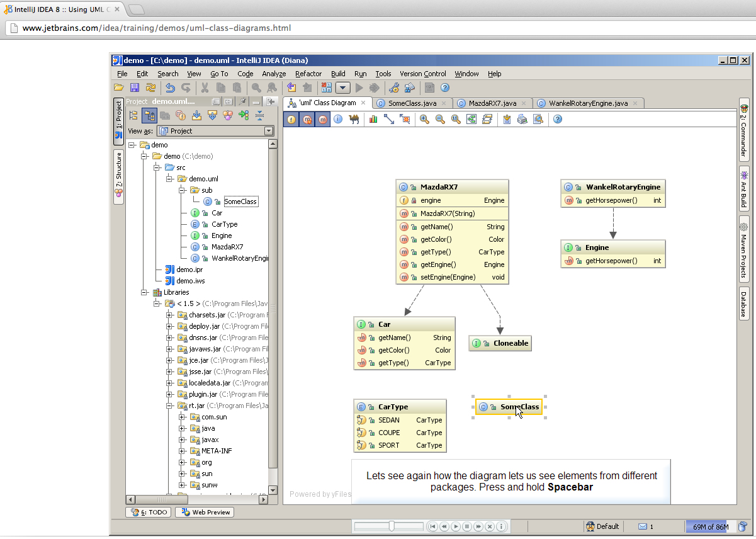The image size is (756, 539).
Task: Click the Apply Layout icon in diagram toolbar
Action: click(487, 119)
